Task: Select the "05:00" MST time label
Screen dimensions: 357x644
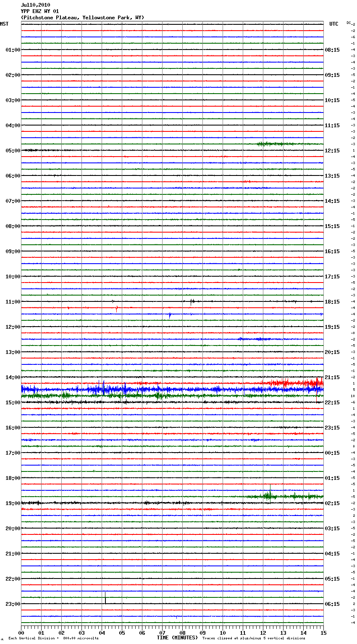Action: (13, 151)
